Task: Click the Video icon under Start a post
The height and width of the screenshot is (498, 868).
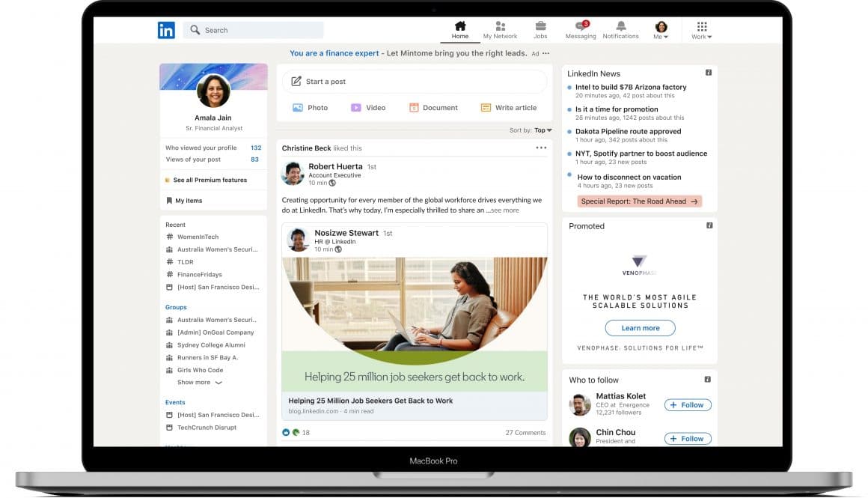Action: point(355,107)
